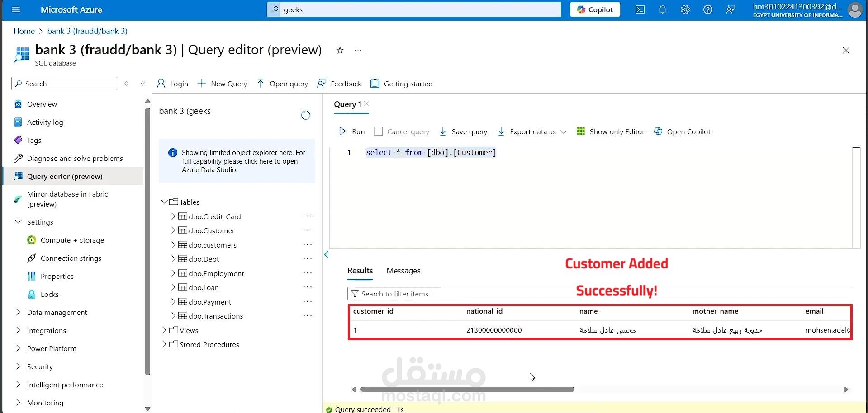Favorite this database with the star icon
Image resolution: width=868 pixels, height=413 pixels.
click(340, 50)
